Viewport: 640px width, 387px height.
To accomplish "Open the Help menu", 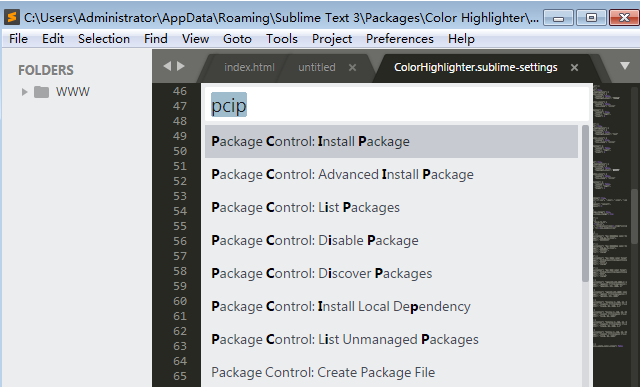I will coord(461,39).
